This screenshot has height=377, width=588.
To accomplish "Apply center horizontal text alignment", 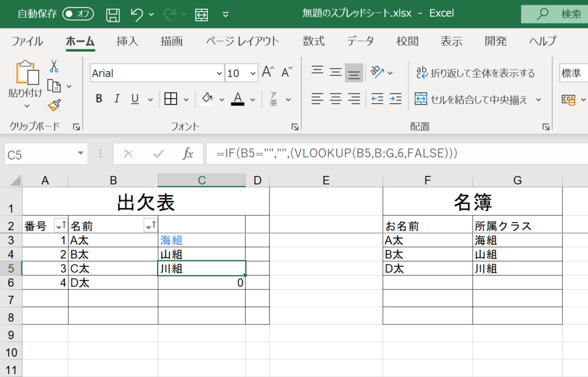I will coord(335,99).
